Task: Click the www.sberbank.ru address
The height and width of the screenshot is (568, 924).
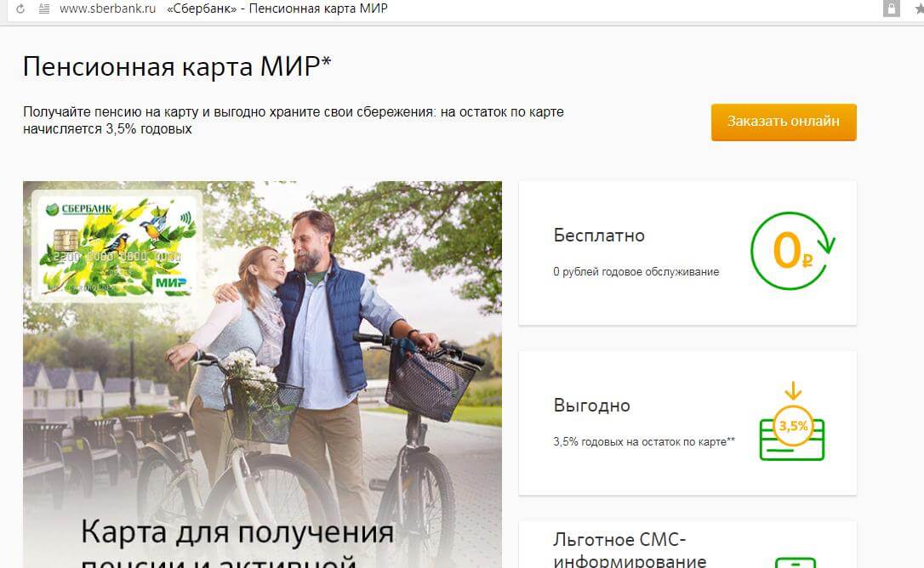Action: (108, 9)
